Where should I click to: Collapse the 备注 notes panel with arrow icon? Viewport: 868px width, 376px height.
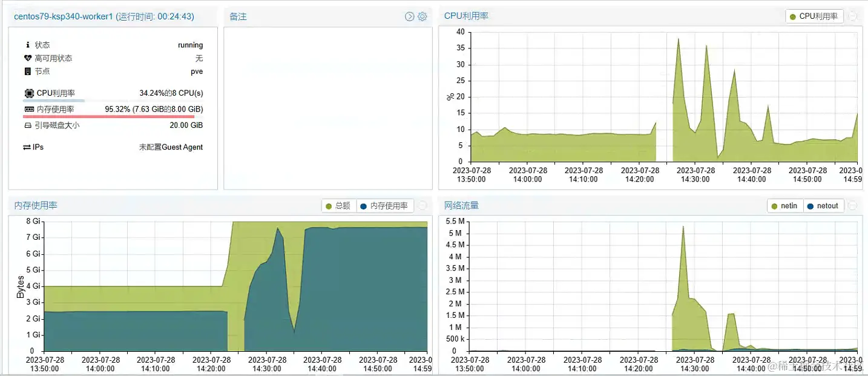pyautogui.click(x=410, y=16)
